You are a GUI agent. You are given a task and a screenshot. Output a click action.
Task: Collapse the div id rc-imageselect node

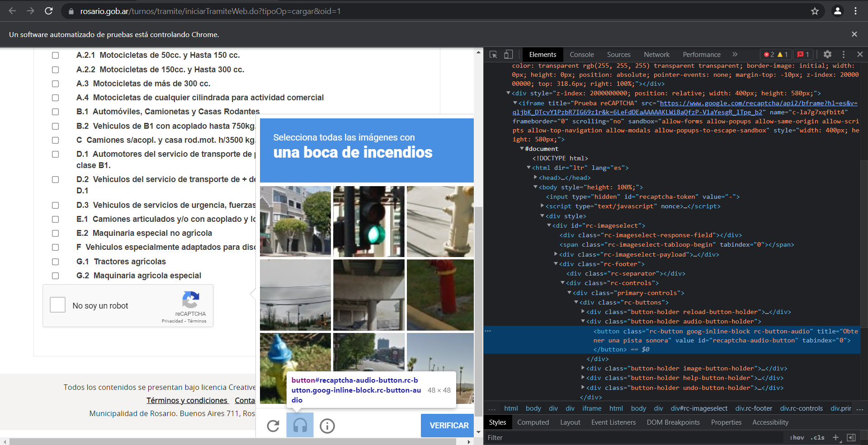click(549, 225)
